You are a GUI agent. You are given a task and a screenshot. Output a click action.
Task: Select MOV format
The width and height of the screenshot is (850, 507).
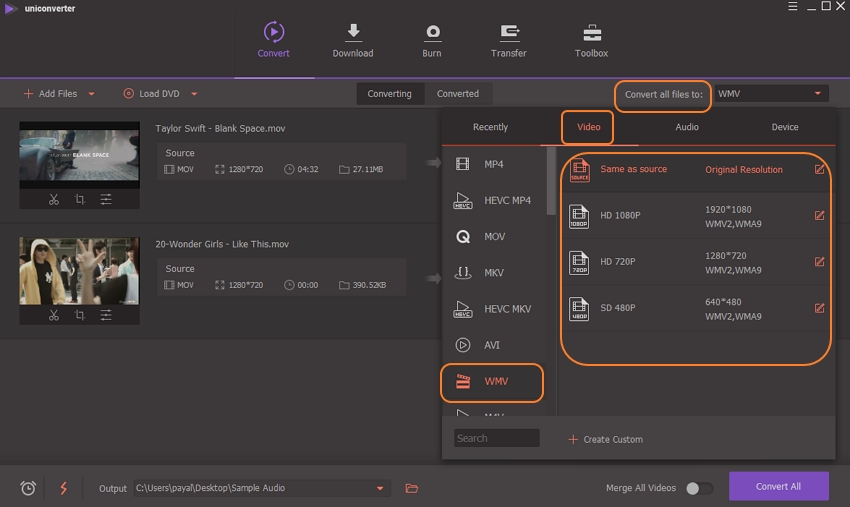tap(494, 236)
